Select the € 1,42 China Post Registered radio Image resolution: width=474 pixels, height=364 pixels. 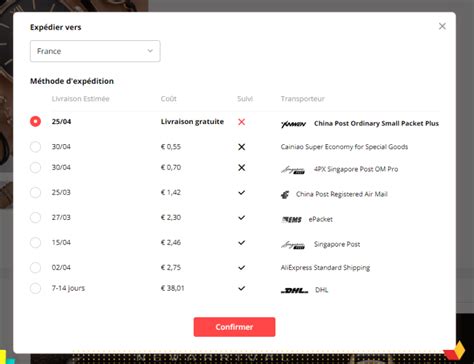(x=35, y=193)
